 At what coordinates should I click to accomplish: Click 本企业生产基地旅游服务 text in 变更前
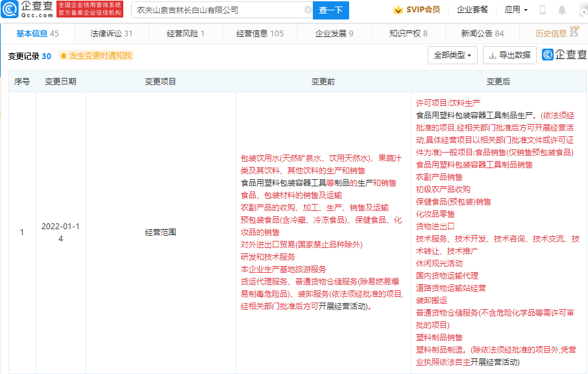tap(283, 269)
